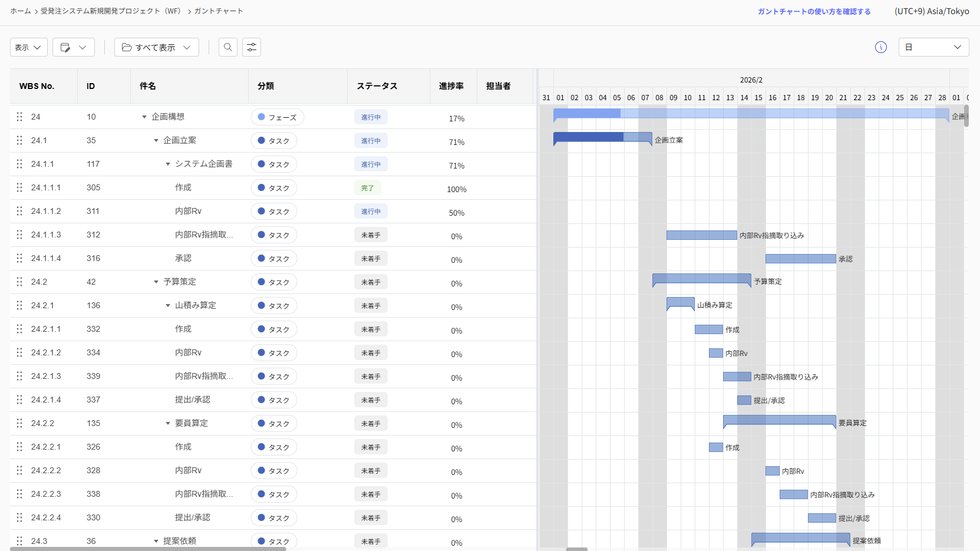Open the filter settings sliders icon
Screen dimensions: 980x551
tap(252, 47)
